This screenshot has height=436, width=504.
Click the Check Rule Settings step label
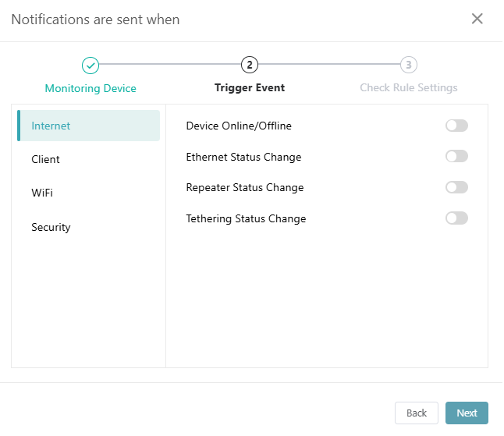(x=409, y=88)
